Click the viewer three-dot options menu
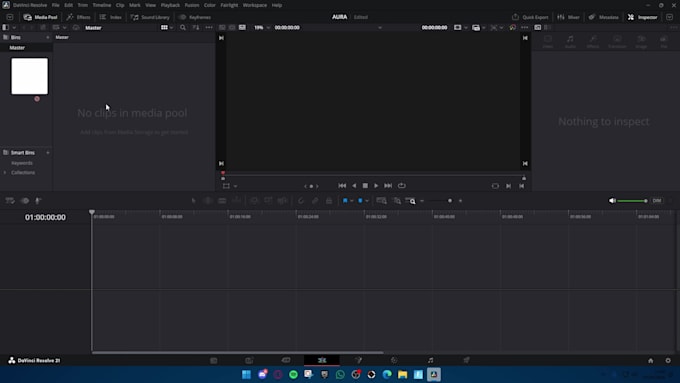This screenshot has height=383, width=680. (524, 27)
